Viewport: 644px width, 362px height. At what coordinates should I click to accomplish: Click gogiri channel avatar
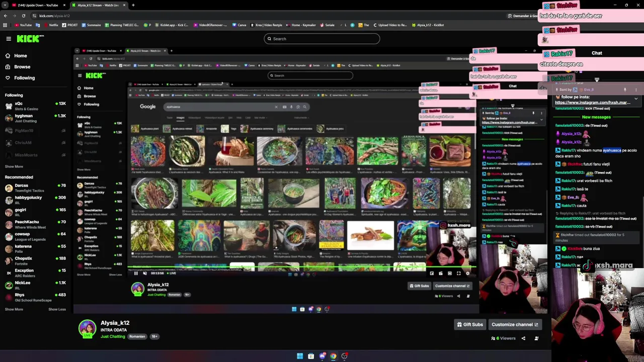pos(9,212)
